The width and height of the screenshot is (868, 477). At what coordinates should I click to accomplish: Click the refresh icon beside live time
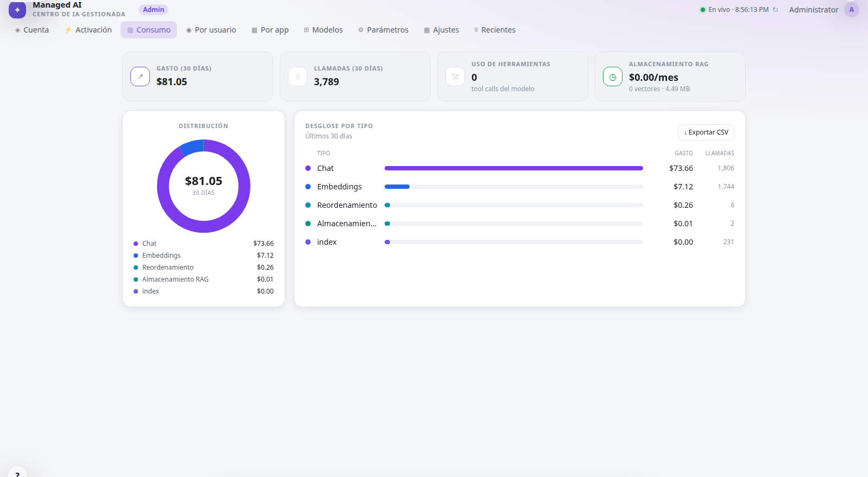click(x=775, y=10)
